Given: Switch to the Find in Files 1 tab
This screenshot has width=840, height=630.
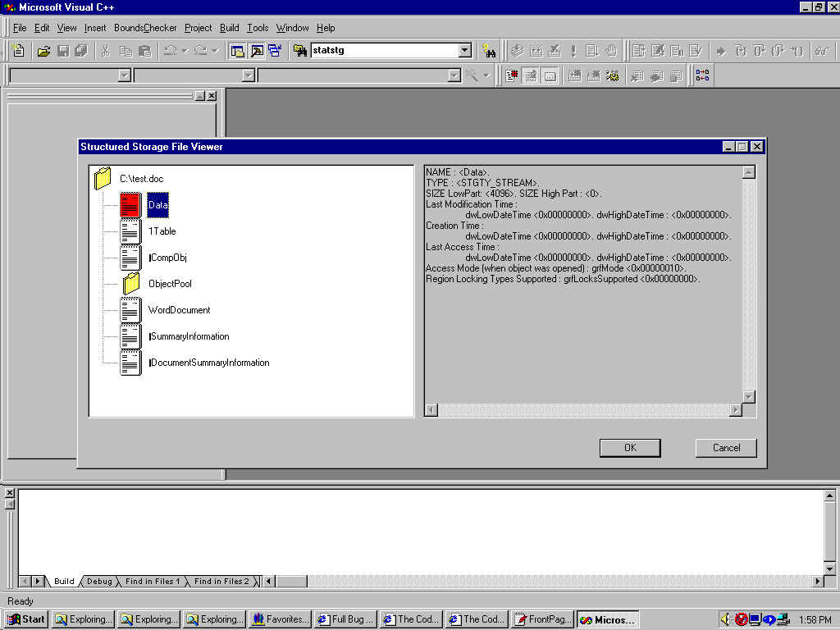Looking at the screenshot, I should 152,582.
